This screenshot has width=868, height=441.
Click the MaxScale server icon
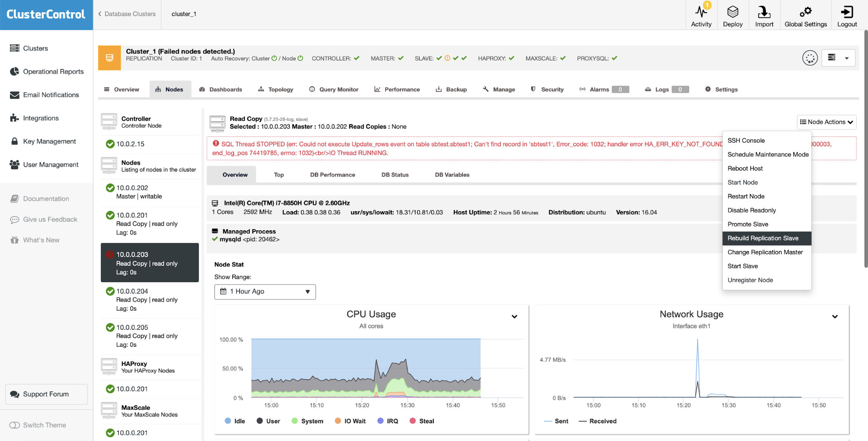[109, 411]
